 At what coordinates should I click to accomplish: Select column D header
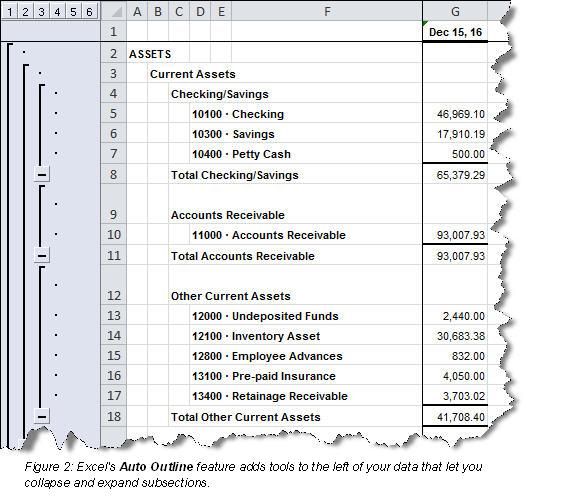click(200, 11)
